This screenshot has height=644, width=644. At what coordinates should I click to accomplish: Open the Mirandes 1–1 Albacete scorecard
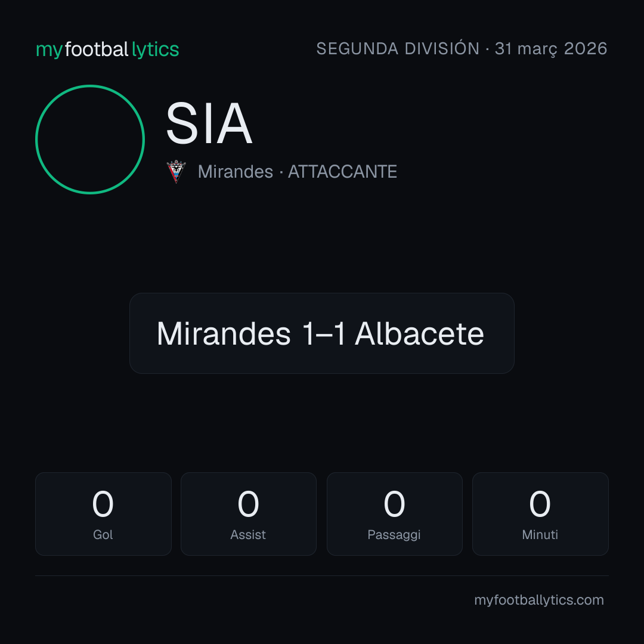[x=322, y=333]
